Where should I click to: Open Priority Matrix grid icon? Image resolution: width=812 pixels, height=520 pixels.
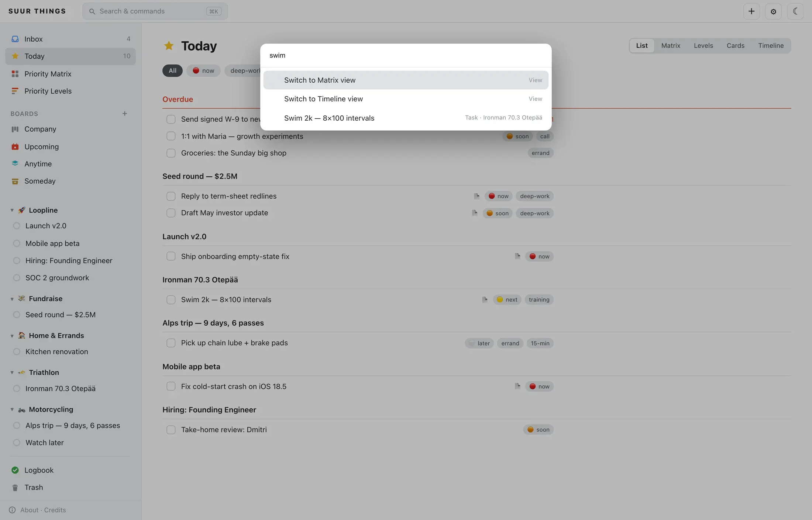(15, 74)
